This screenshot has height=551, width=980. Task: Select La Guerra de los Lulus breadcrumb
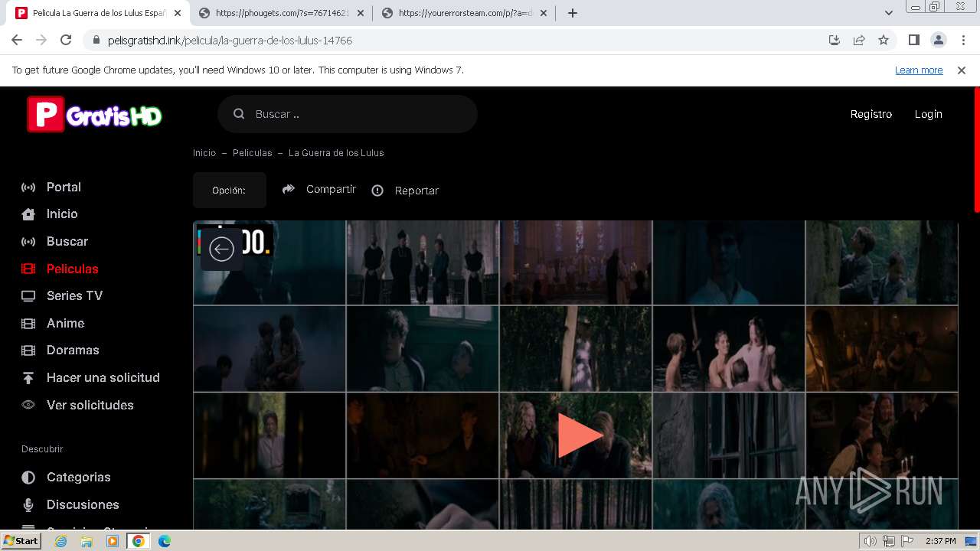click(x=336, y=153)
